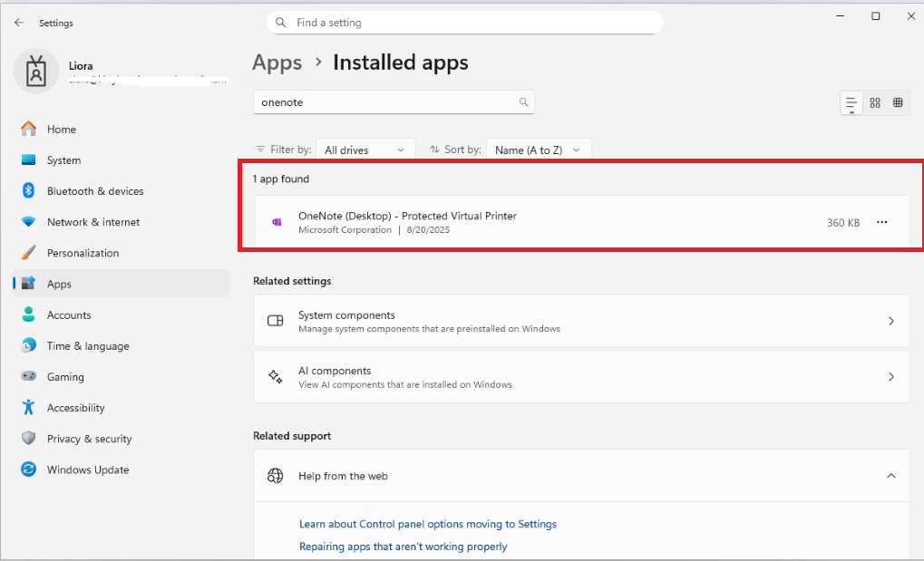The image size is (924, 561).
Task: Open Repairing apps that aren't working link
Action: 403,546
